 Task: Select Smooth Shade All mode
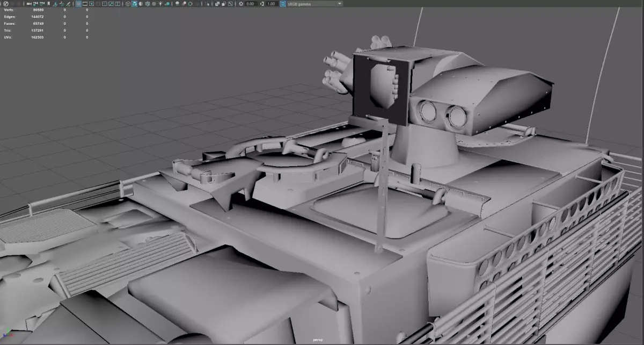pyautogui.click(x=135, y=3)
